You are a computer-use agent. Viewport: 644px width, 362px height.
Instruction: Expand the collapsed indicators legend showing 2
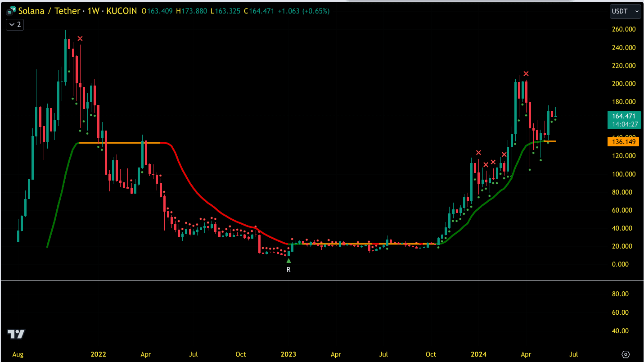[x=15, y=25]
